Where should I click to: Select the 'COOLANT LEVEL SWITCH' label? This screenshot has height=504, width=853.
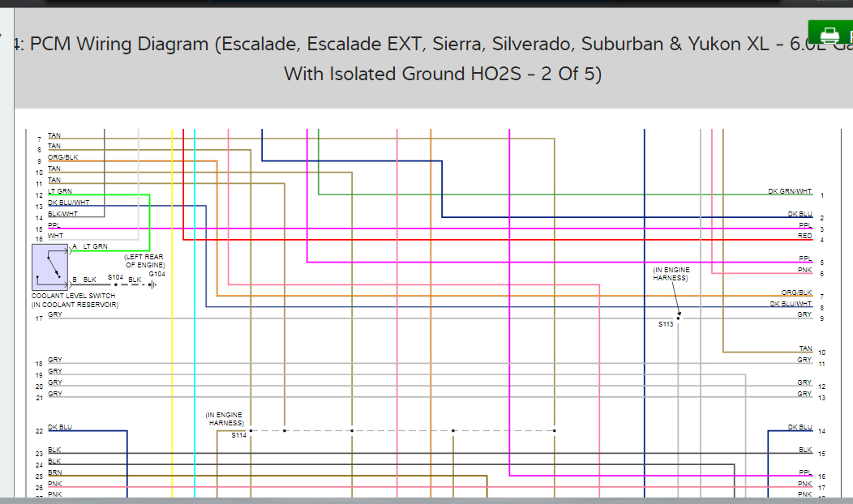tap(74, 296)
